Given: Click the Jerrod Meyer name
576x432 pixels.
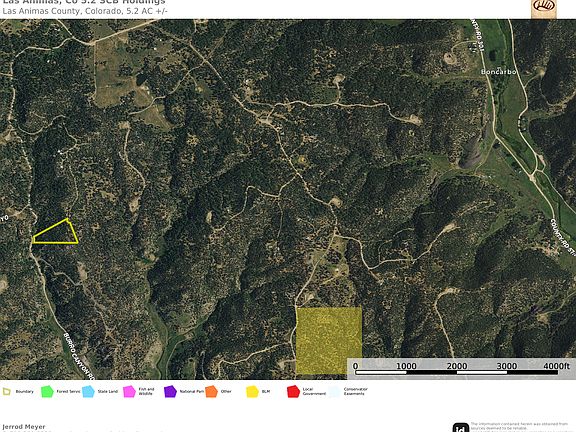Looking at the screenshot, I should point(24,427).
